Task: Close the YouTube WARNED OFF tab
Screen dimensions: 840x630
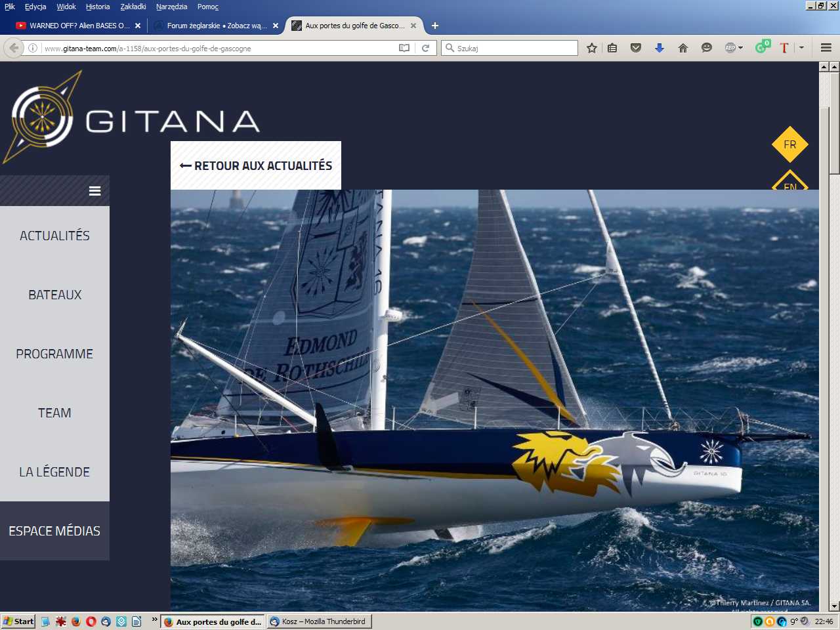Action: point(138,26)
